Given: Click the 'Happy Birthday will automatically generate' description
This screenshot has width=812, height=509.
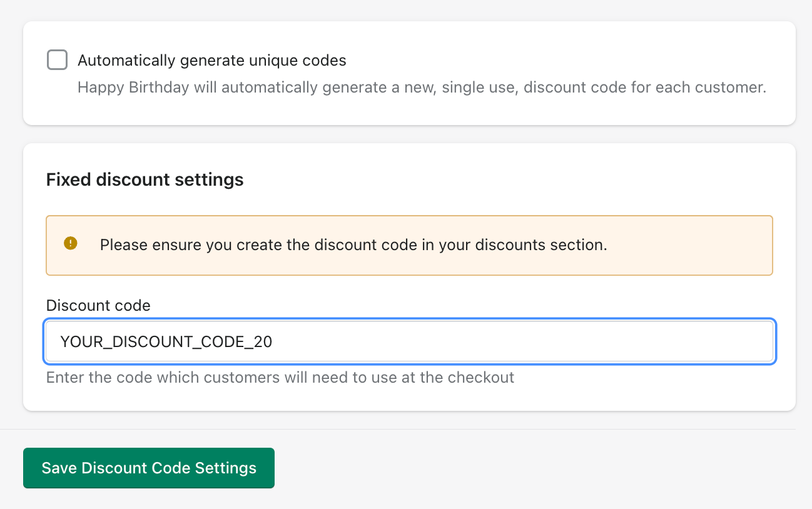Looking at the screenshot, I should tap(422, 88).
